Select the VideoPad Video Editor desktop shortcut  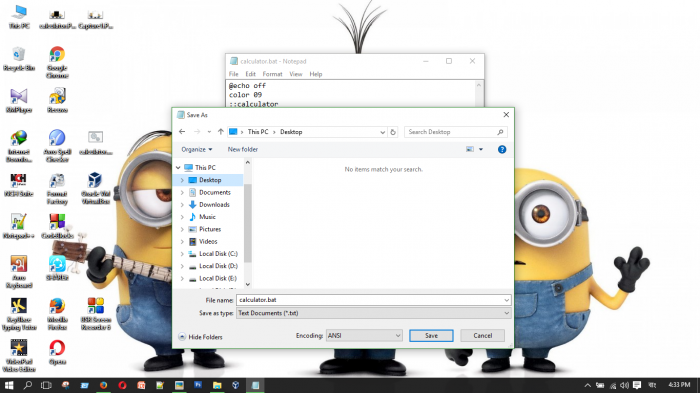[x=19, y=355]
